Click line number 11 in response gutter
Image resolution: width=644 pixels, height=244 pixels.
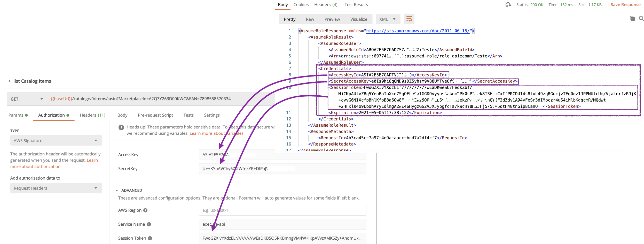288,113
